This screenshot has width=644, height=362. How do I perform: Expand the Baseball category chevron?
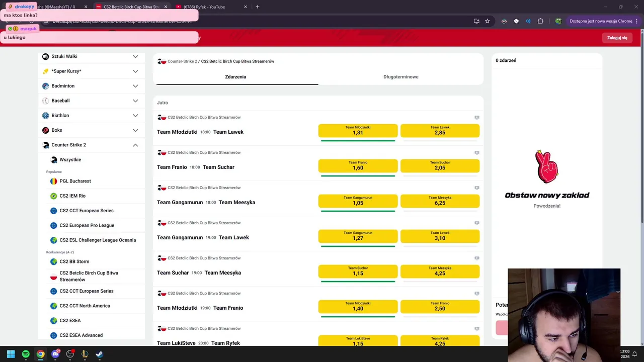(x=135, y=101)
